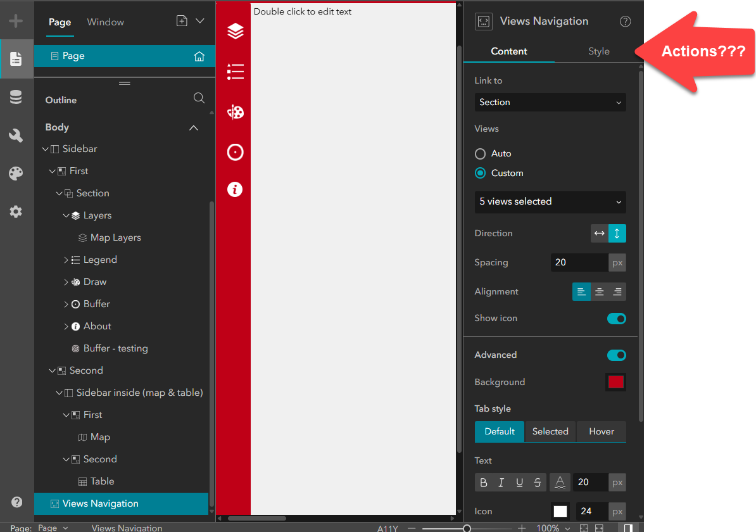Select the Layers icon in the red widget strip

tap(235, 30)
